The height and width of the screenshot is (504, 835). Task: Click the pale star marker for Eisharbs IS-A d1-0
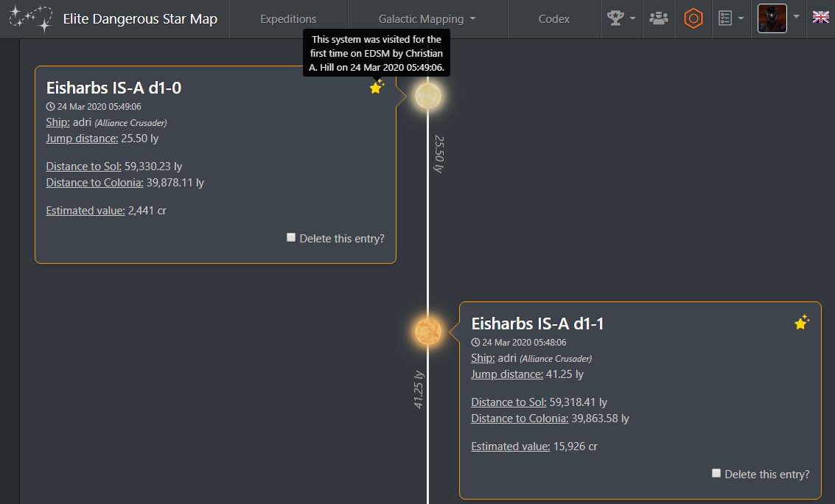(x=428, y=97)
